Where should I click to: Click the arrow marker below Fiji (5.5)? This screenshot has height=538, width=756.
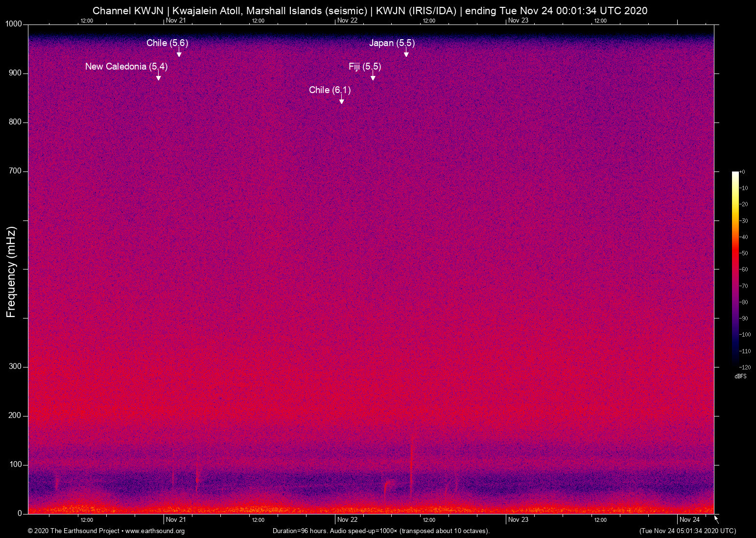pyautogui.click(x=373, y=77)
